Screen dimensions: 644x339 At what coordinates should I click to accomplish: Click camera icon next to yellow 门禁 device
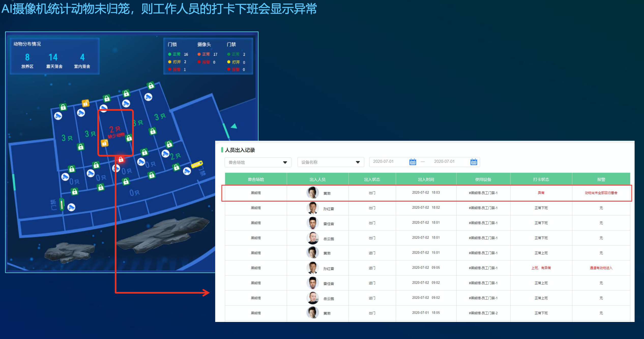click(x=187, y=171)
